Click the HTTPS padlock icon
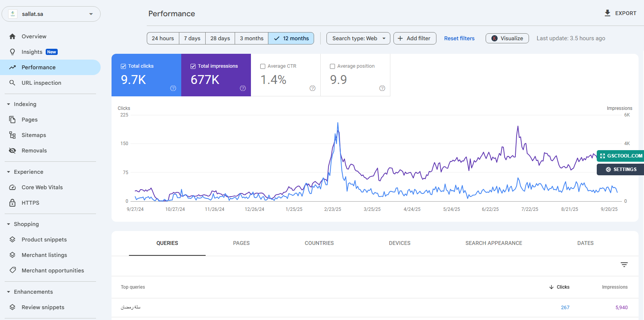 click(12, 203)
